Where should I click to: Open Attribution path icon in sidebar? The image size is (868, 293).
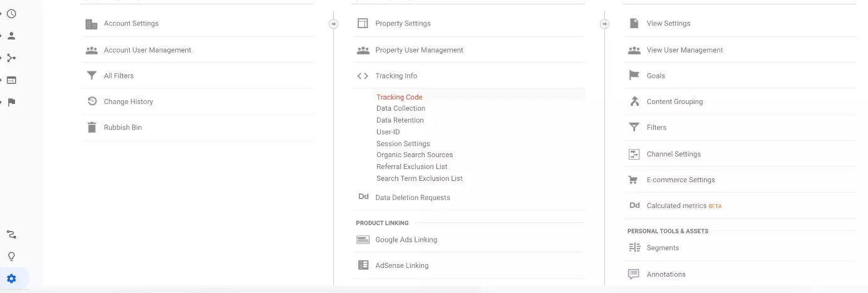click(11, 235)
